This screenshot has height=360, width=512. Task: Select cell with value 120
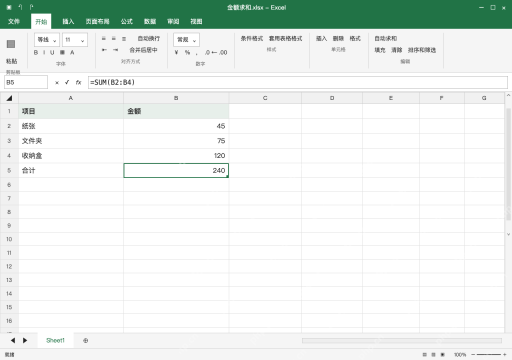(176, 156)
